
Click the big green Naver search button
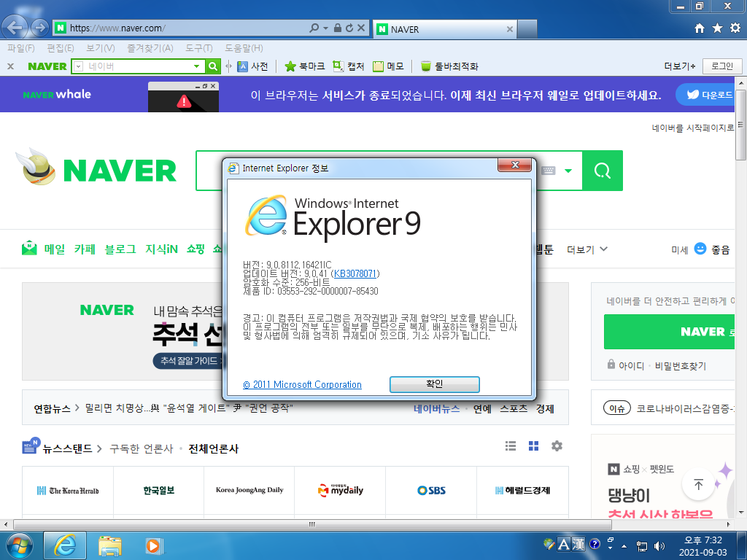pyautogui.click(x=602, y=171)
